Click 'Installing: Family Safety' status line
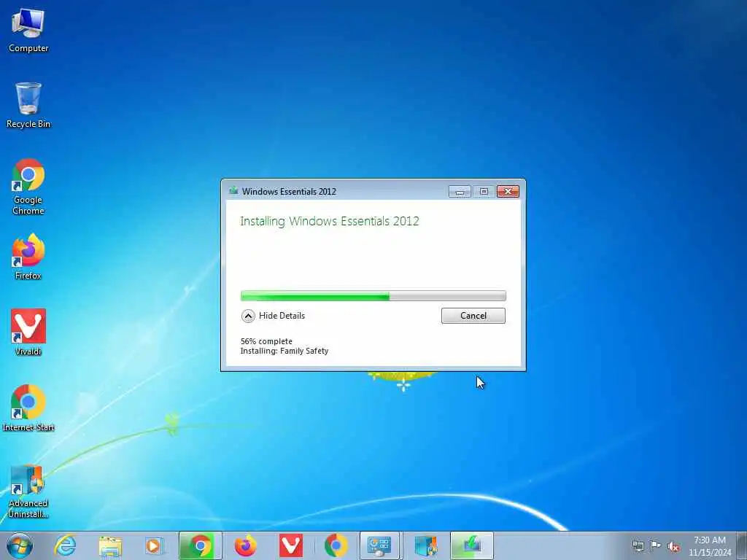 click(285, 351)
